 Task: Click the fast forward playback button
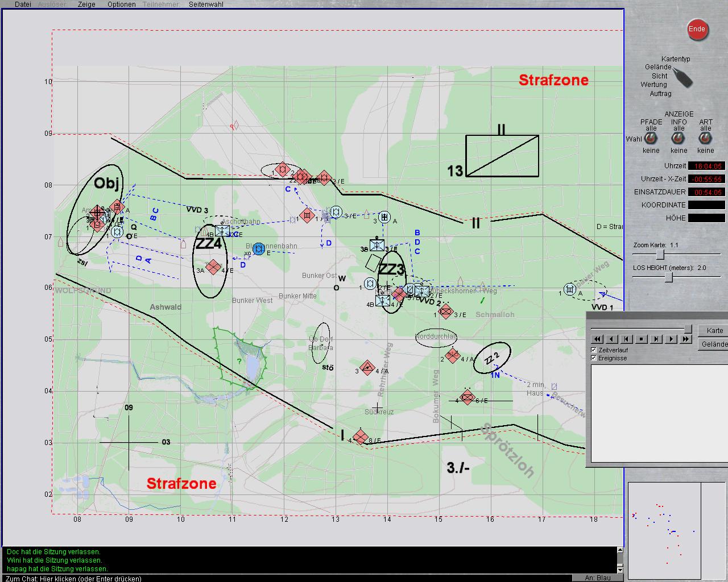pos(685,339)
